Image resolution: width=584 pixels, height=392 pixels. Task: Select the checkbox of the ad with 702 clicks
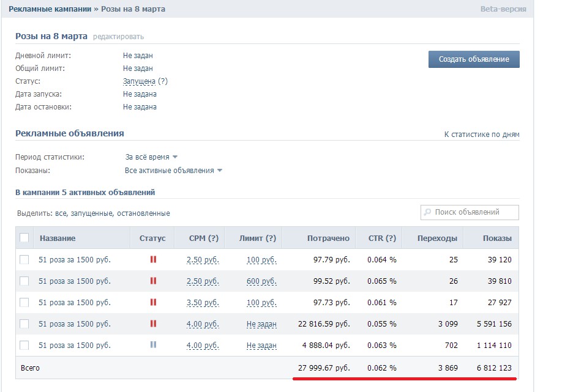(24, 345)
